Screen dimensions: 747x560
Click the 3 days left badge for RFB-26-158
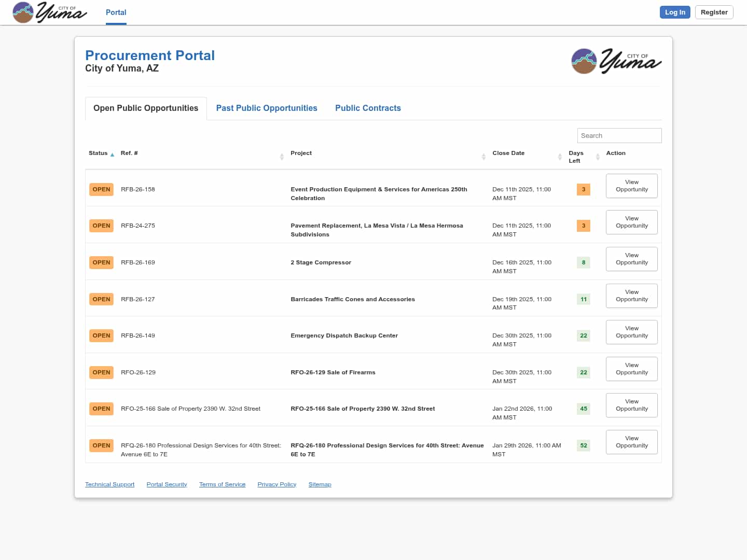tap(583, 189)
